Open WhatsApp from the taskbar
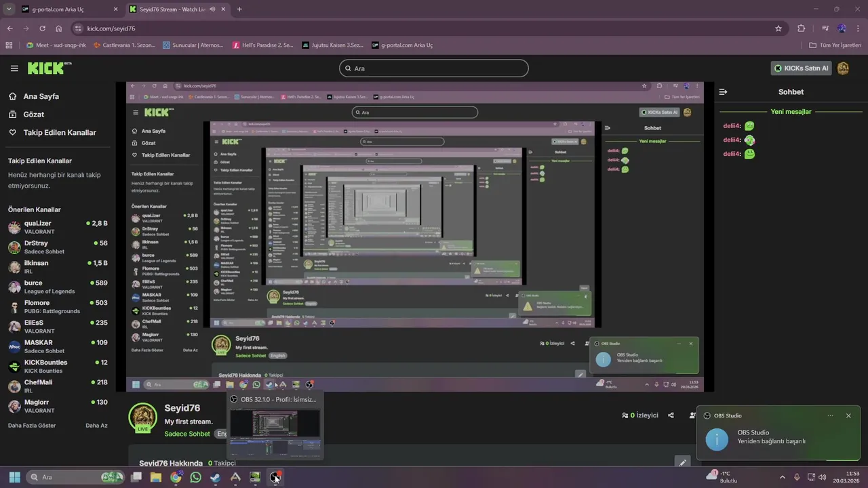The image size is (868, 488). pos(196,477)
